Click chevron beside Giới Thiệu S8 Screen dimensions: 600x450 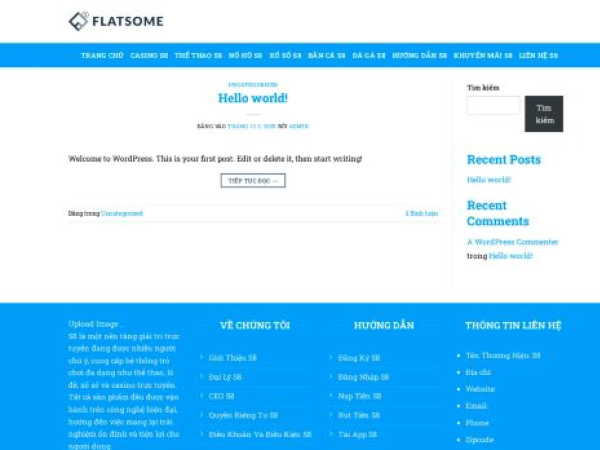[x=202, y=356]
